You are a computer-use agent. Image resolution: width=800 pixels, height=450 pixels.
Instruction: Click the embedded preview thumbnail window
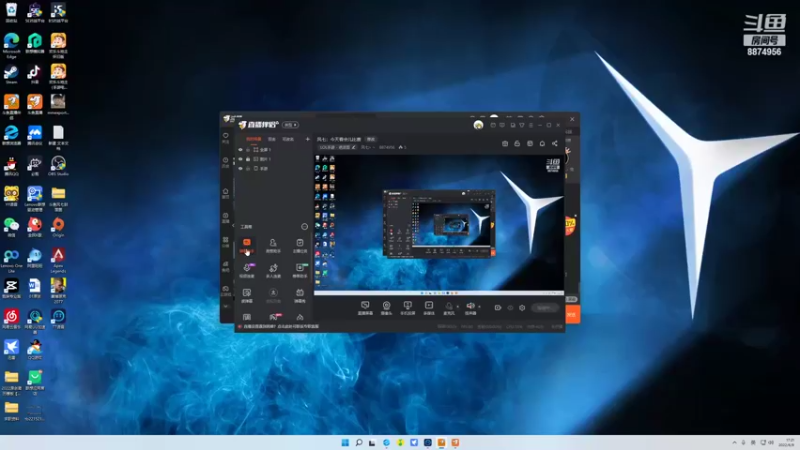pos(439,224)
